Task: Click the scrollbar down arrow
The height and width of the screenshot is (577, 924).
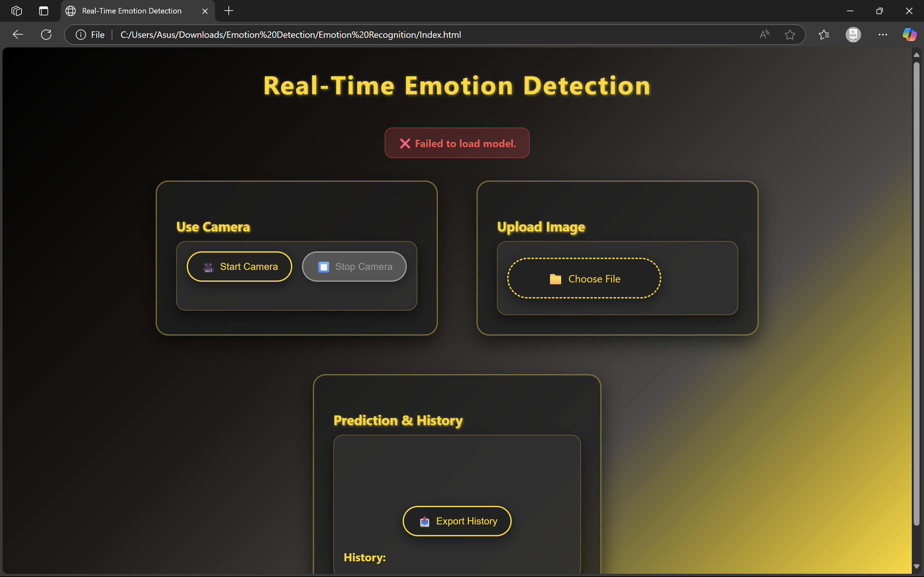Action: [916, 567]
